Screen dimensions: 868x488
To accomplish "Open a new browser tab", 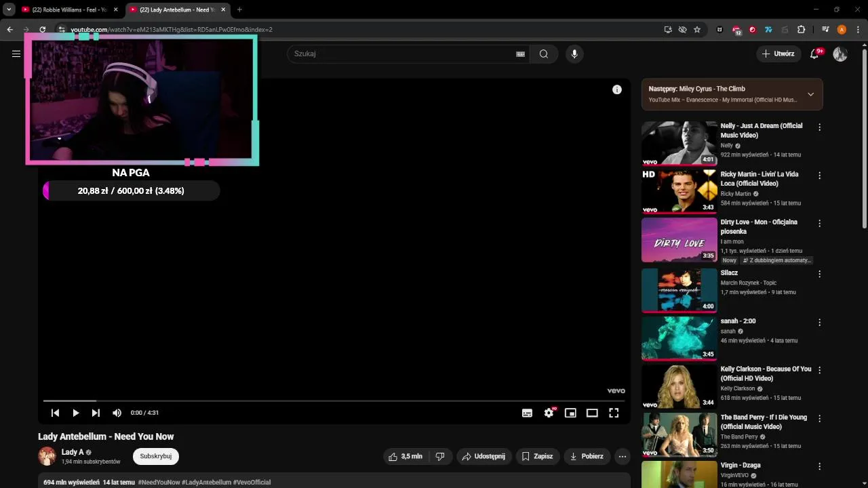I will pos(239,9).
